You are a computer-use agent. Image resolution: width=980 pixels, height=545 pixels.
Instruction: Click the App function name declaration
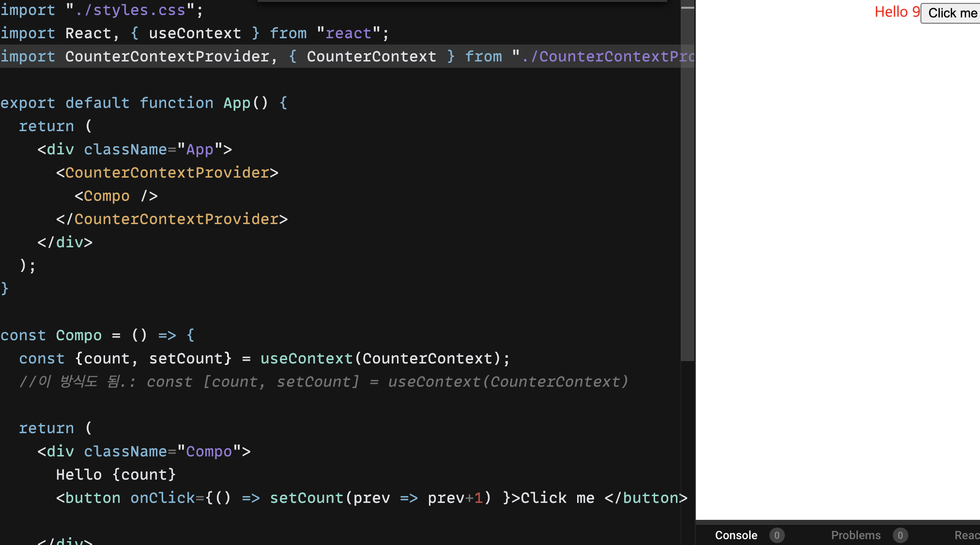pyautogui.click(x=236, y=103)
